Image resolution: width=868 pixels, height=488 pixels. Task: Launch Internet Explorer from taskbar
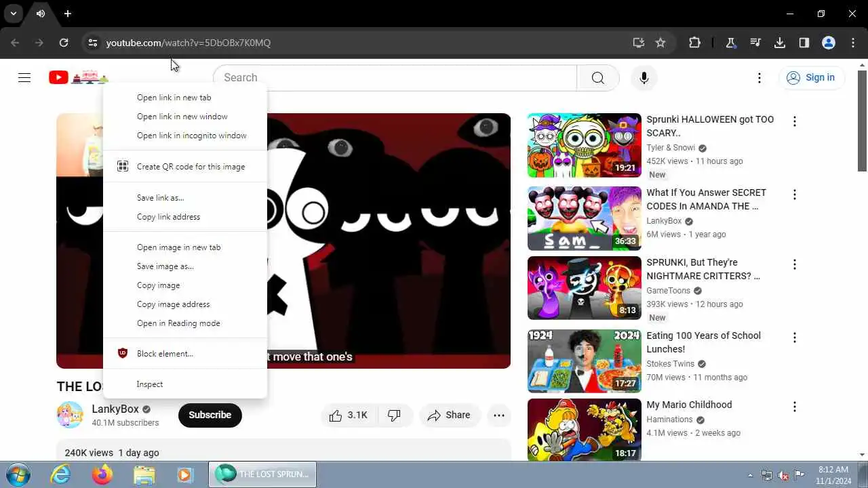[x=61, y=474]
